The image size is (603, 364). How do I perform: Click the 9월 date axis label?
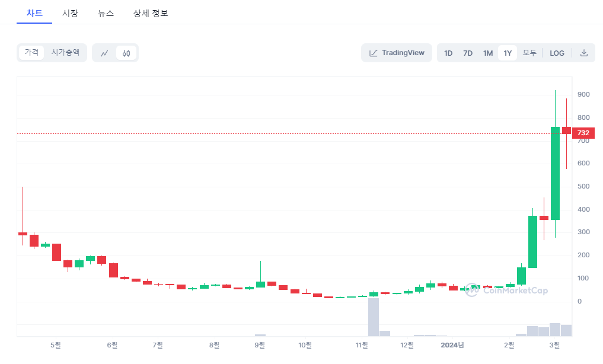click(x=260, y=345)
